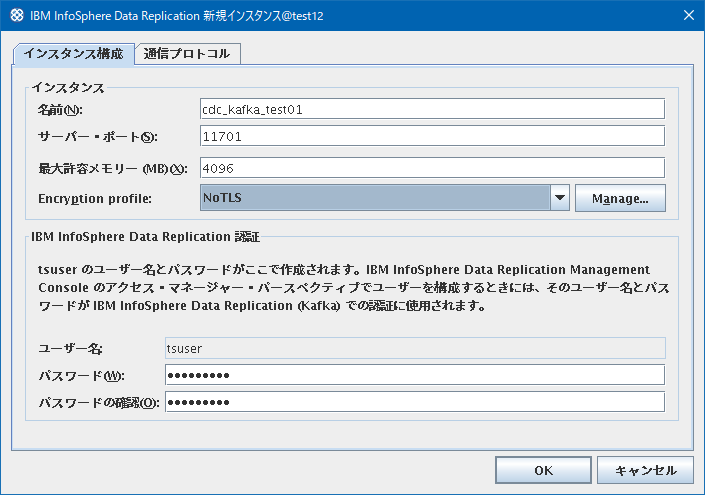Click the 名前 field containing cdc_kafka_test01
The image size is (705, 495).
pyautogui.click(x=432, y=109)
